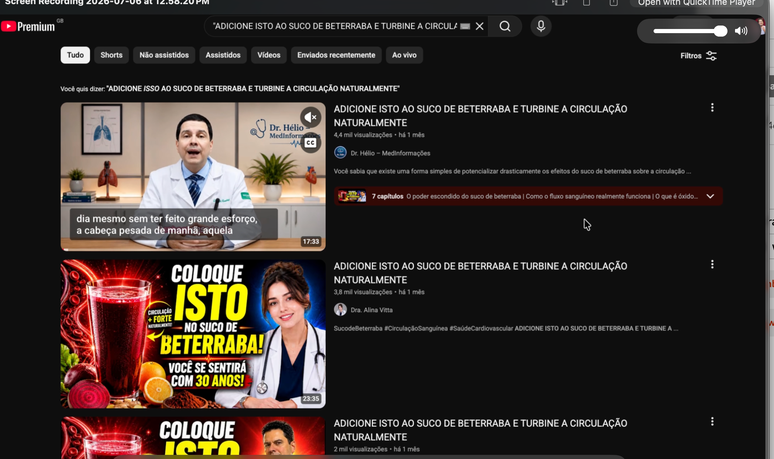Click the 23:35 duration badge
The height and width of the screenshot is (459, 774).
311,399
